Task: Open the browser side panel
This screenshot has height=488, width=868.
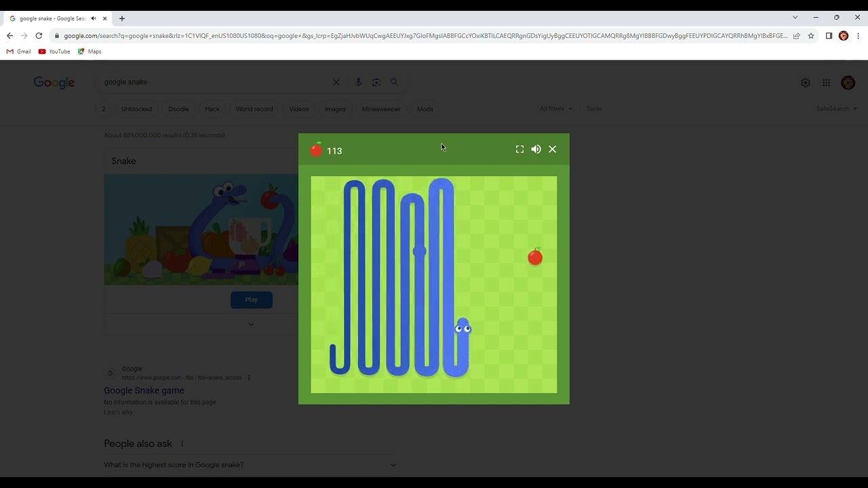Action: click(x=829, y=36)
